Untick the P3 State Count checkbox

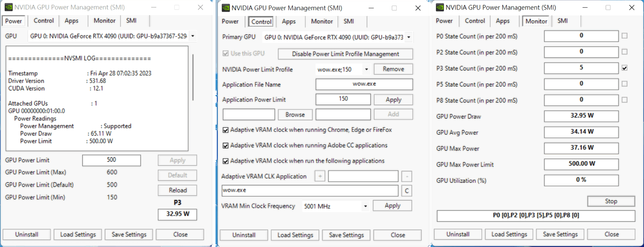(625, 68)
